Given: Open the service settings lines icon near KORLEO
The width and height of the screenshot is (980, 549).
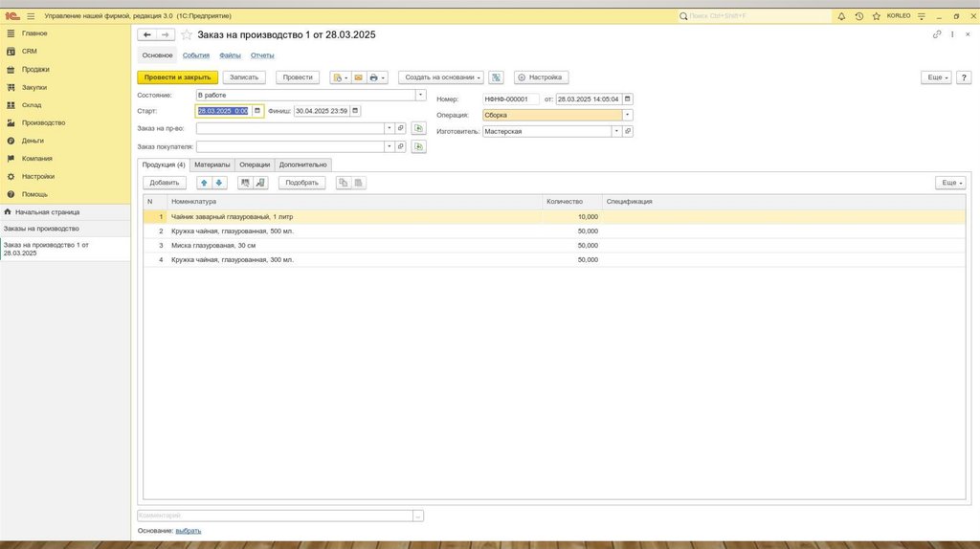Looking at the screenshot, I should pos(922,16).
